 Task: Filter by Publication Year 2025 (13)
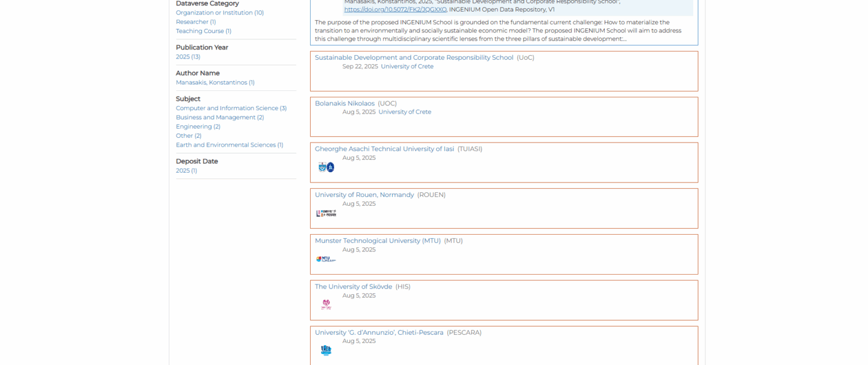pos(188,57)
